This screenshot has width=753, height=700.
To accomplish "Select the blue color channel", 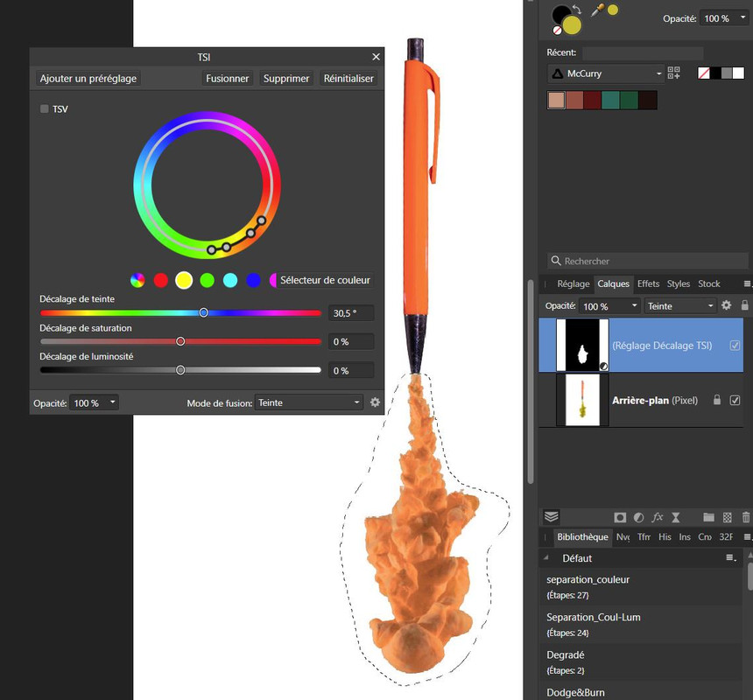I will pos(254,280).
